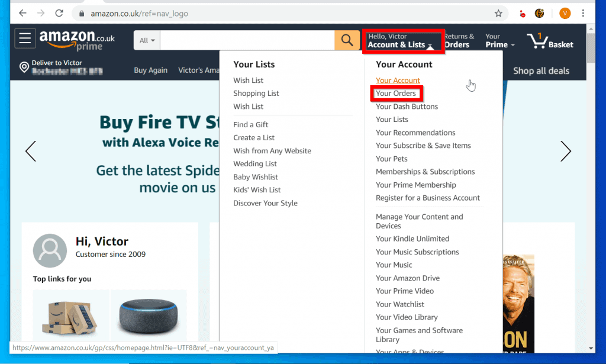Select Your Orders in the flyout
The height and width of the screenshot is (364, 606).
(x=396, y=93)
